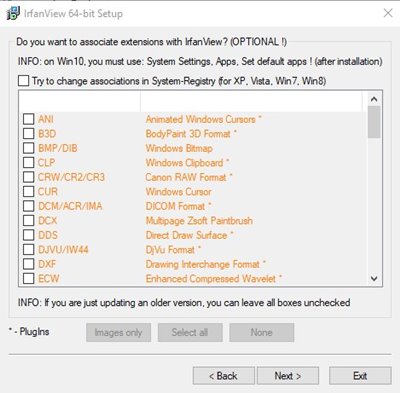This screenshot has width=400, height=393.
Task: Enable the DCX association checkbox
Action: click(x=29, y=220)
